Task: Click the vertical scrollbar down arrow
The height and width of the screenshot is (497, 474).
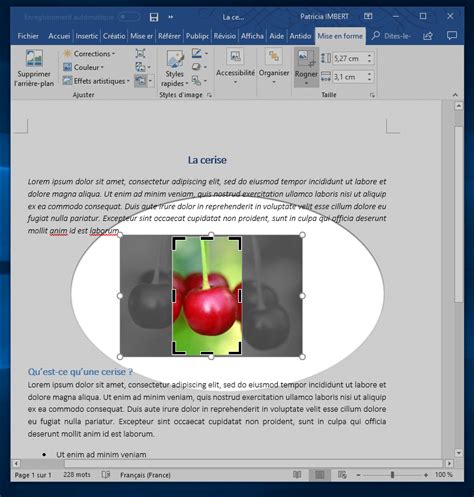Action: pos(459,453)
